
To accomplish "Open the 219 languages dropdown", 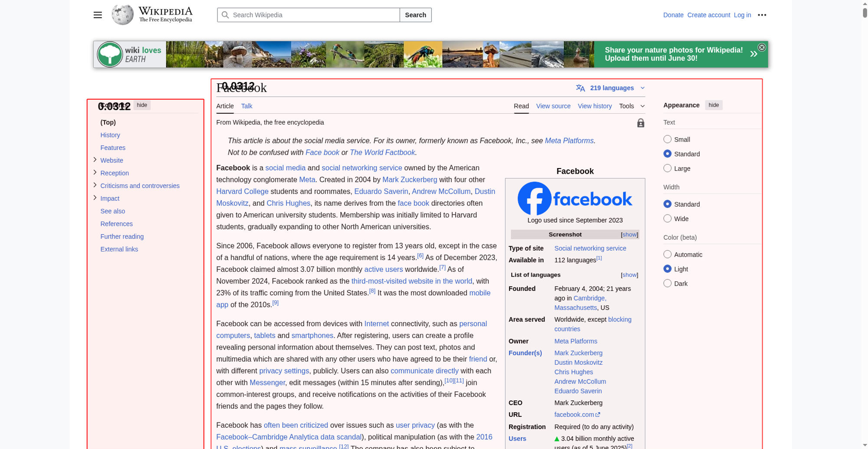I will tap(611, 88).
